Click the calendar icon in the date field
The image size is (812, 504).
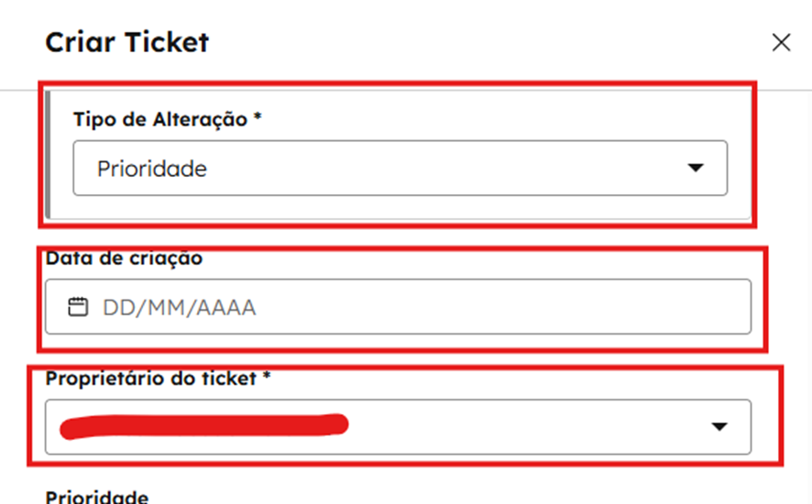[78, 307]
